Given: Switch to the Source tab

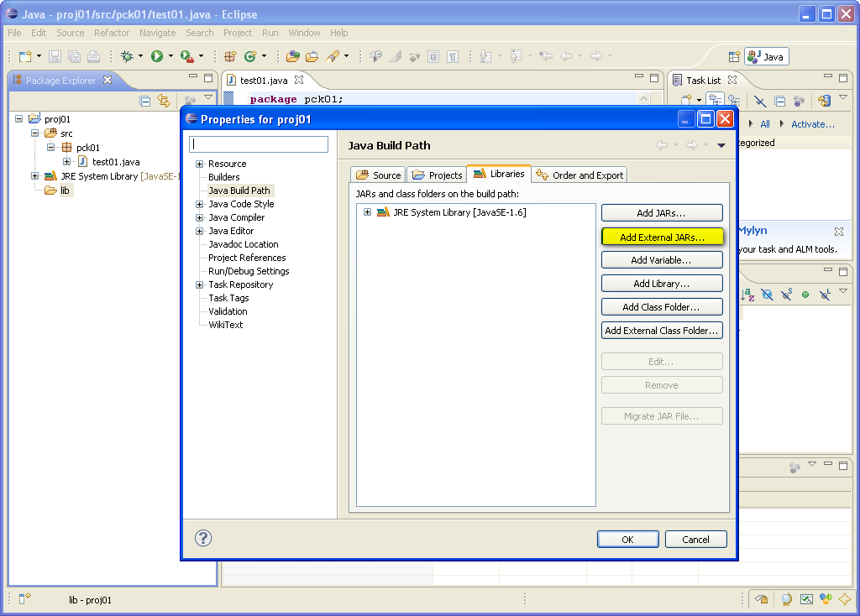Looking at the screenshot, I should click(378, 175).
